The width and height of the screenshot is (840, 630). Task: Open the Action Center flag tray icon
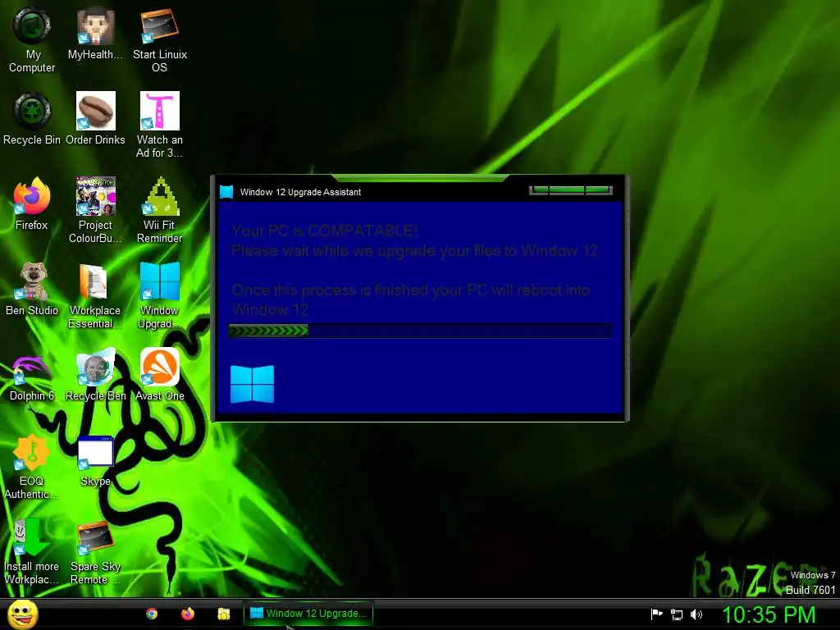[657, 614]
